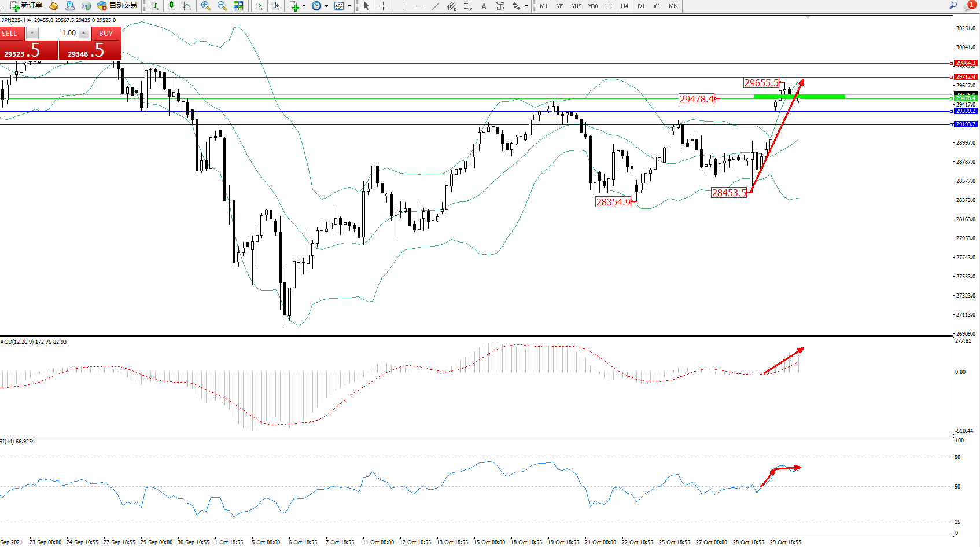The height and width of the screenshot is (547, 980).
Task: Click the zoom in magnifier icon
Action: (205, 6)
